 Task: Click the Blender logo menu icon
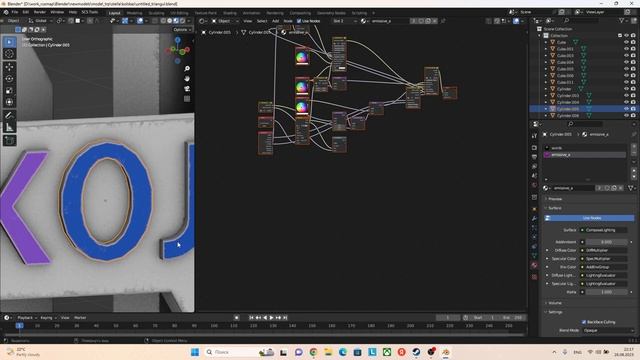tap(6, 12)
